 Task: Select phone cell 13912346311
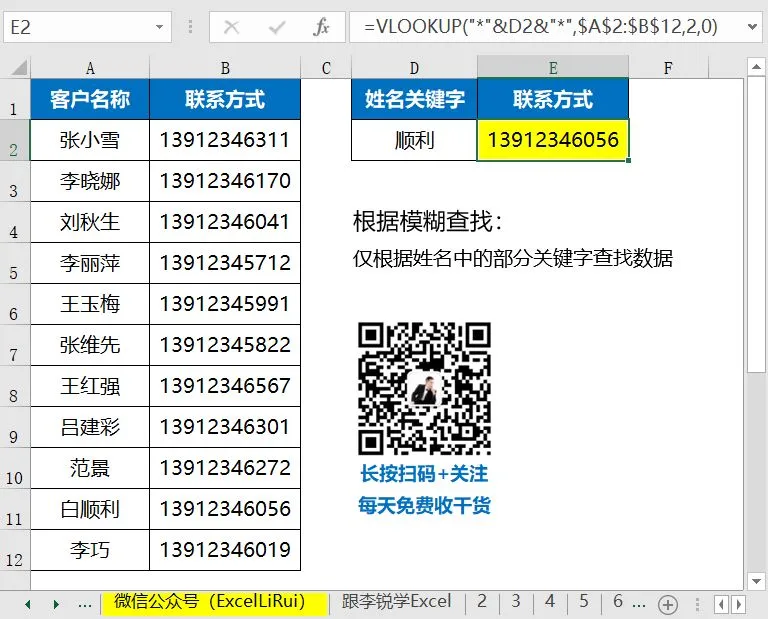coord(225,140)
